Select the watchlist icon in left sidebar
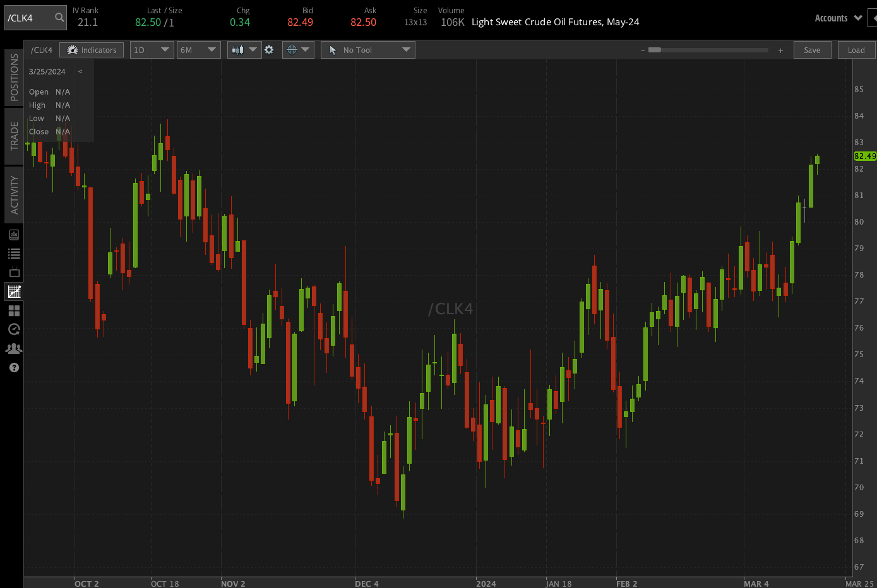Screen dimensions: 877x588 (14, 253)
